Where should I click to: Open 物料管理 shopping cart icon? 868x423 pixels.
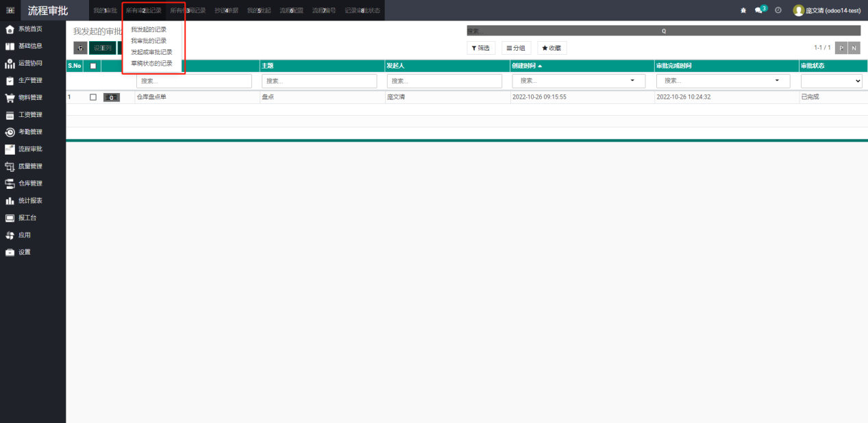tap(10, 98)
